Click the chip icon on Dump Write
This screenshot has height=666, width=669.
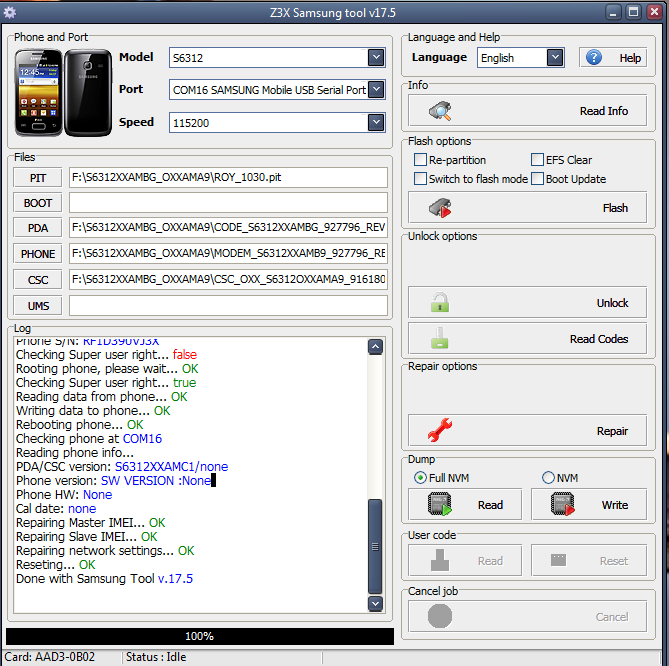(x=563, y=504)
